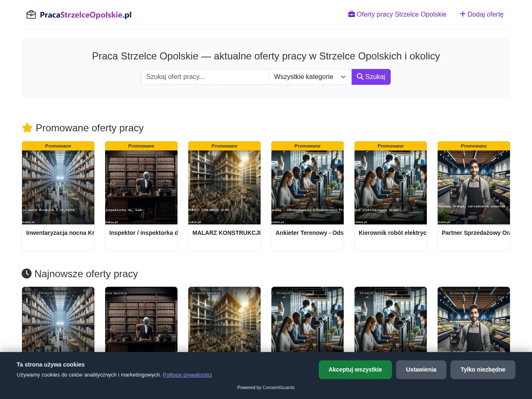The height and width of the screenshot is (399, 532).
Task: Open the Inspektor / inspektorka job title
Action: coord(143,233)
